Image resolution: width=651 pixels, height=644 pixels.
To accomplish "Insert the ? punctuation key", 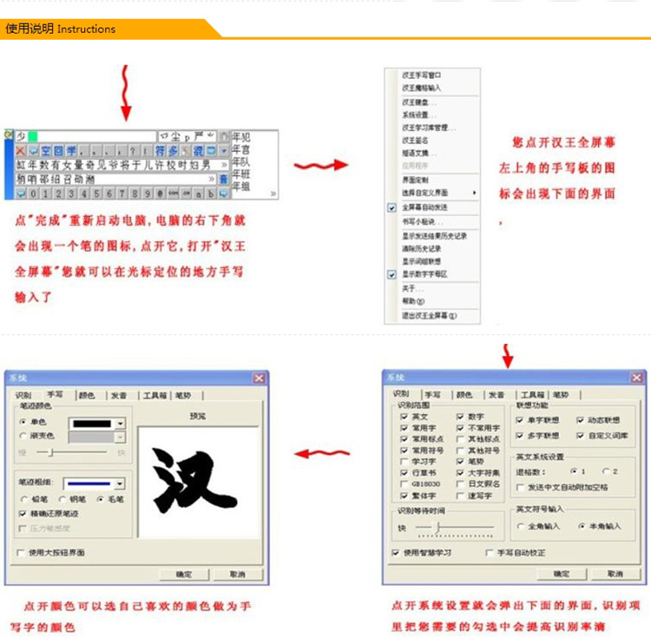I will (133, 151).
